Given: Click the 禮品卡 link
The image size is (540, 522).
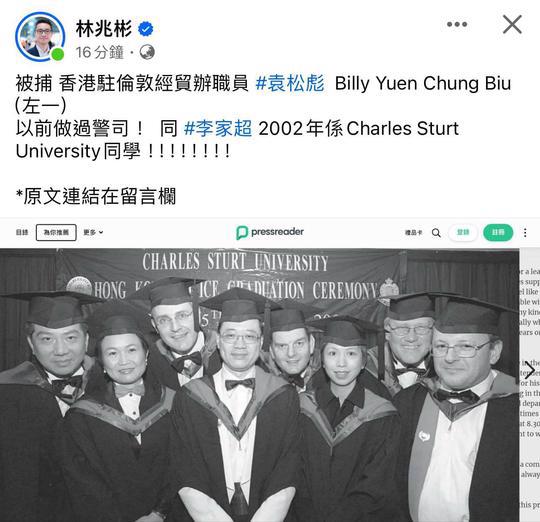Looking at the screenshot, I should click(x=414, y=233).
